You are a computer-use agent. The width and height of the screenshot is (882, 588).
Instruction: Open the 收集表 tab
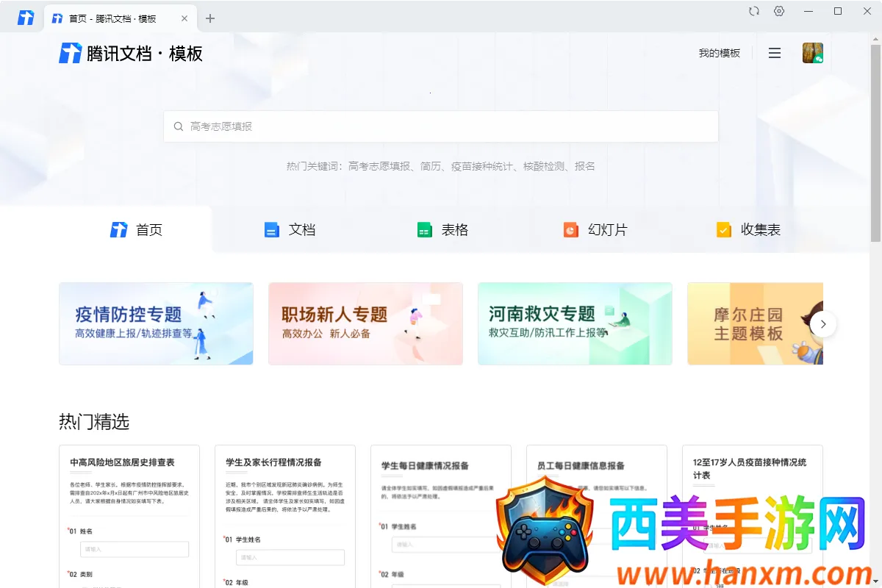click(x=748, y=230)
